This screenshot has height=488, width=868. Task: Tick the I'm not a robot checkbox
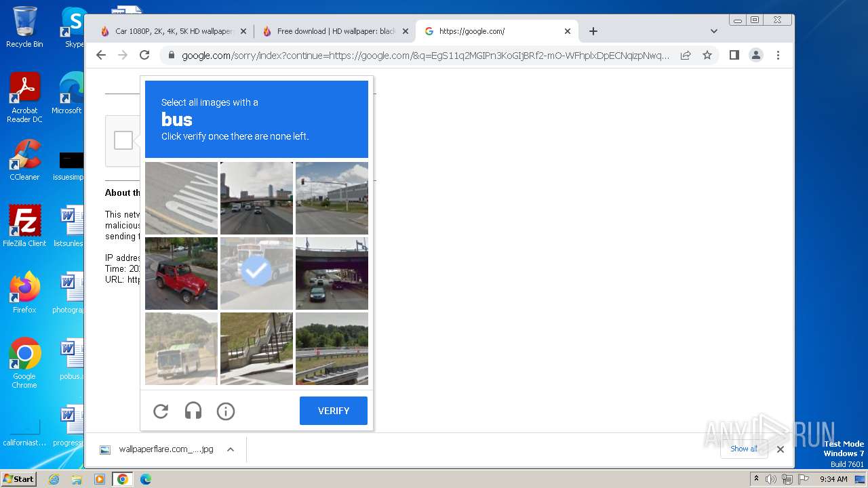[x=123, y=140]
